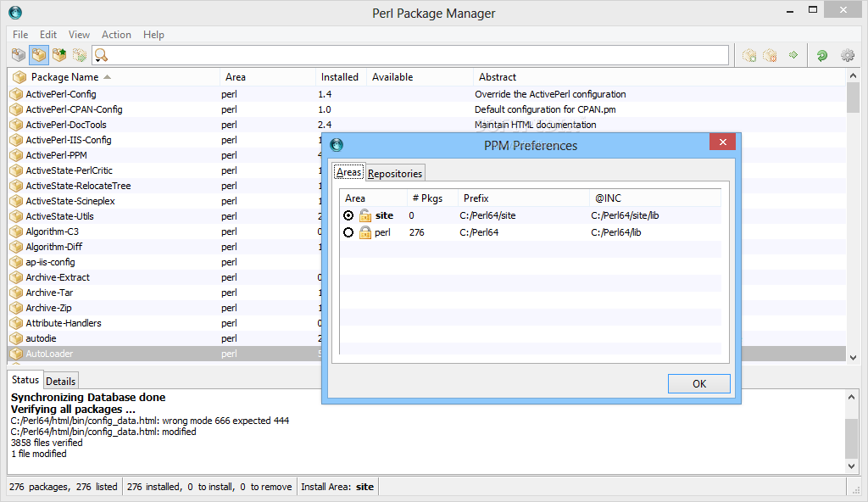Refresh all data with green arrow icon
The height and width of the screenshot is (502, 868).
(x=822, y=55)
